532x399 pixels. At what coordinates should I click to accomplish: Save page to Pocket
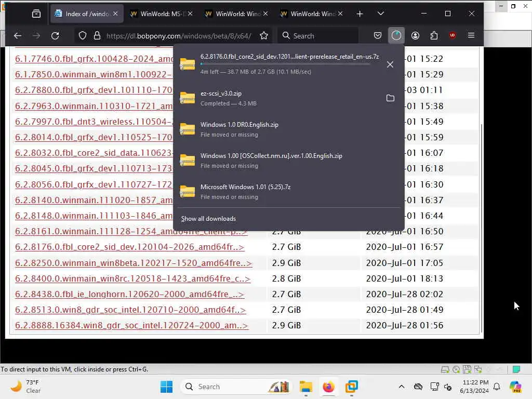tap(377, 36)
